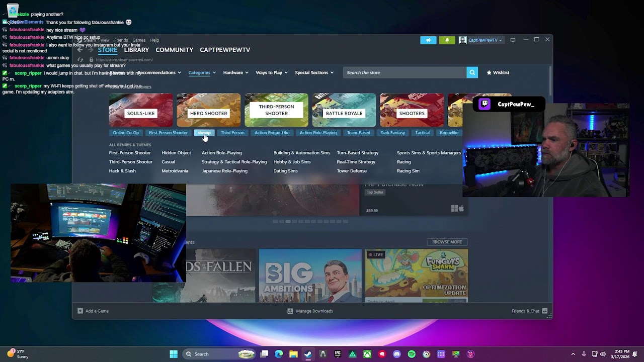The width and height of the screenshot is (644, 362).
Task: Click the microphone icon in system tray
Action: [x=584, y=354]
